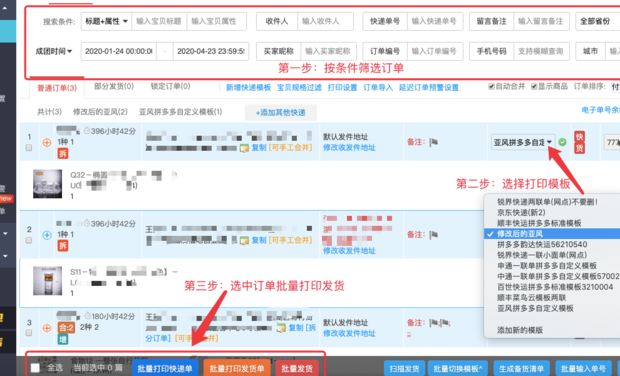Click the remark flag icon in order 1
The image size is (620, 376).
[434, 142]
